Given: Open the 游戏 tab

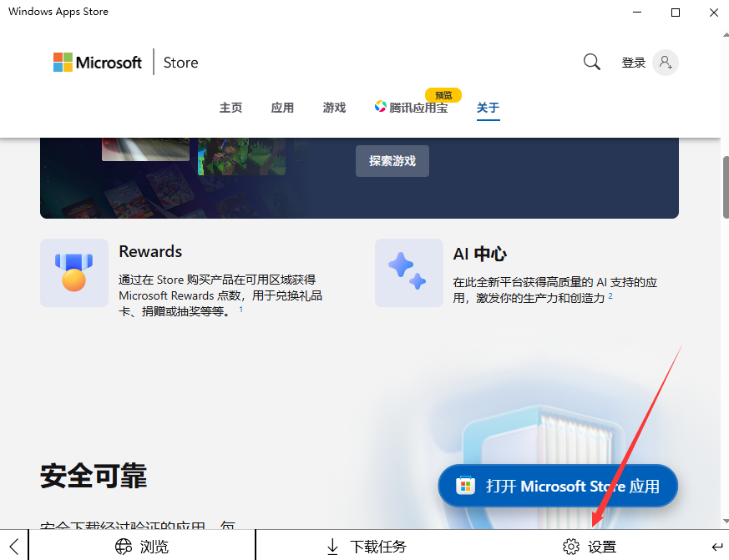Looking at the screenshot, I should (334, 108).
